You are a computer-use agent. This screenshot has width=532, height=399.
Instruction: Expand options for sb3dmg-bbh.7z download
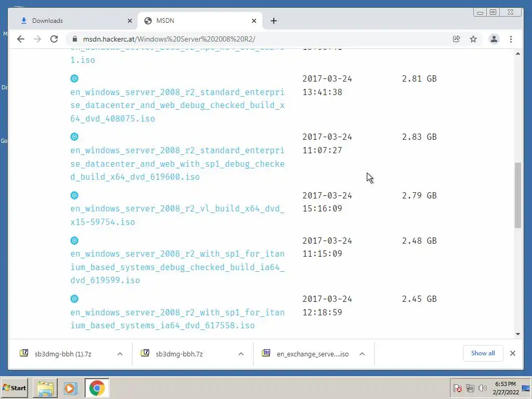[x=241, y=354]
